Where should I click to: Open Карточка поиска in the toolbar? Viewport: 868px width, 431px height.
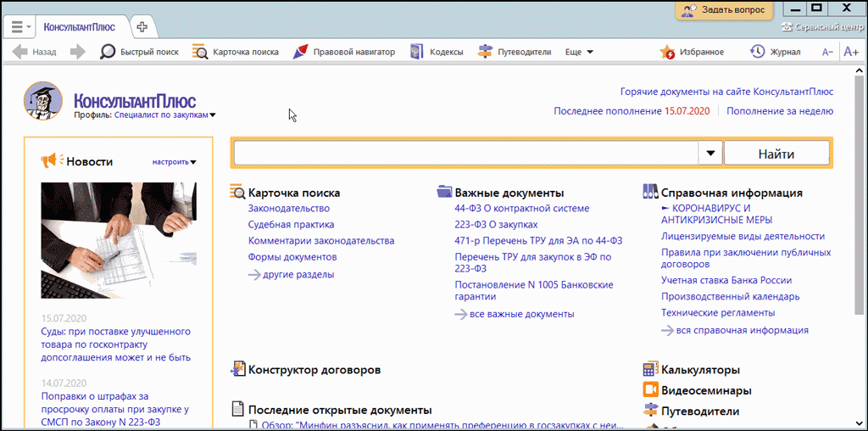(236, 52)
